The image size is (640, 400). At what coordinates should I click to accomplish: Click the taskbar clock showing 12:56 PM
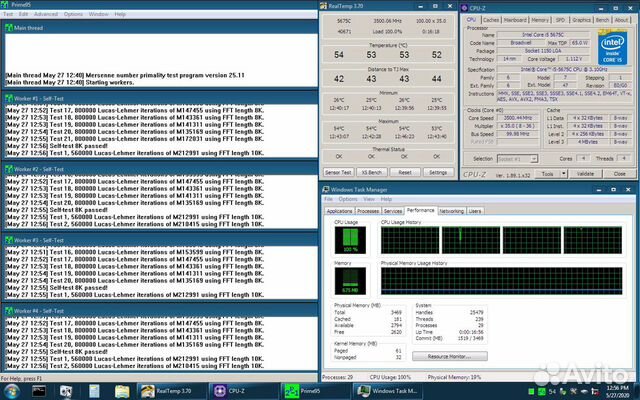pyautogui.click(x=617, y=391)
